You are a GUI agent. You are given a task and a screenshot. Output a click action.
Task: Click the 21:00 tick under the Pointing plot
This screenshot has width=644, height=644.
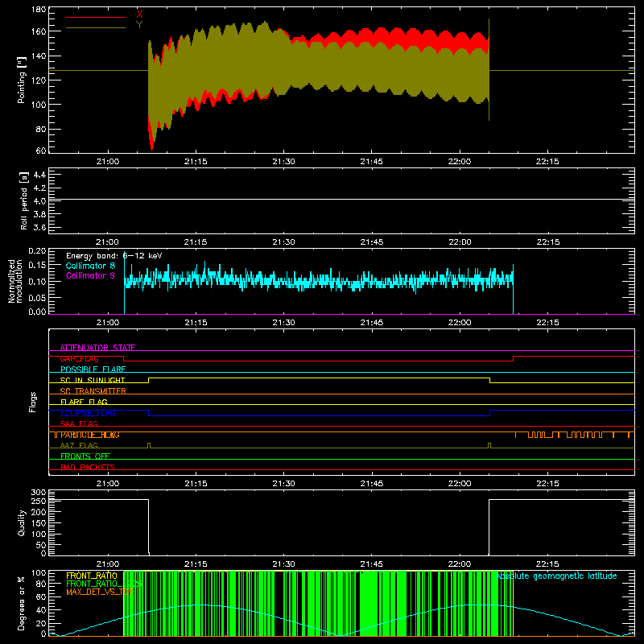[108, 162]
